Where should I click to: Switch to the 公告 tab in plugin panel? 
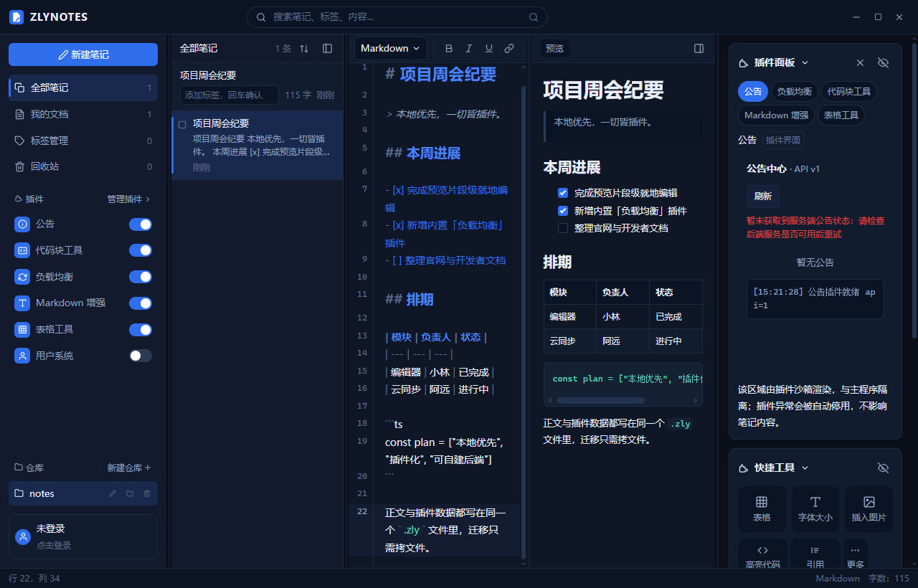click(x=753, y=91)
